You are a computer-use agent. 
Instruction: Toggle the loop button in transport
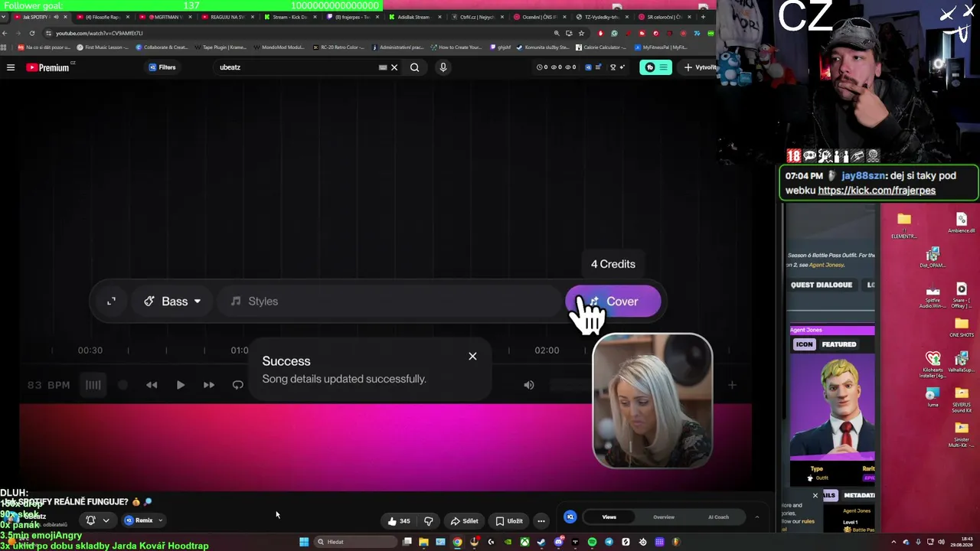tap(238, 385)
